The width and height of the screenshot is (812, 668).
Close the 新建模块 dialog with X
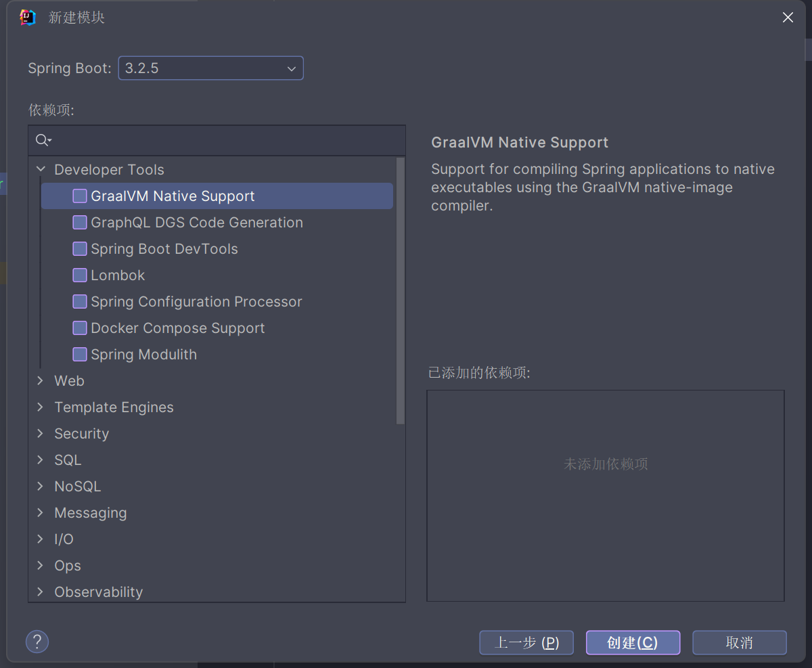(788, 18)
